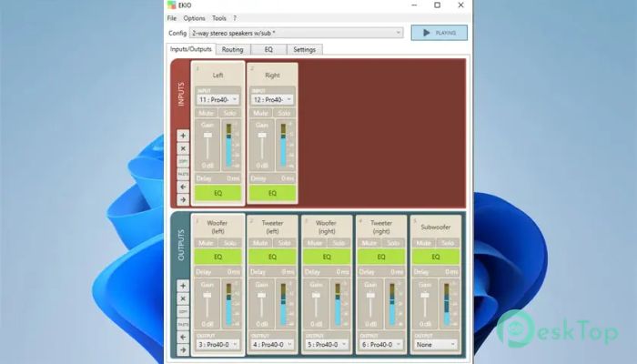
Task: Open Right channel input device dropdown
Action: point(272,99)
